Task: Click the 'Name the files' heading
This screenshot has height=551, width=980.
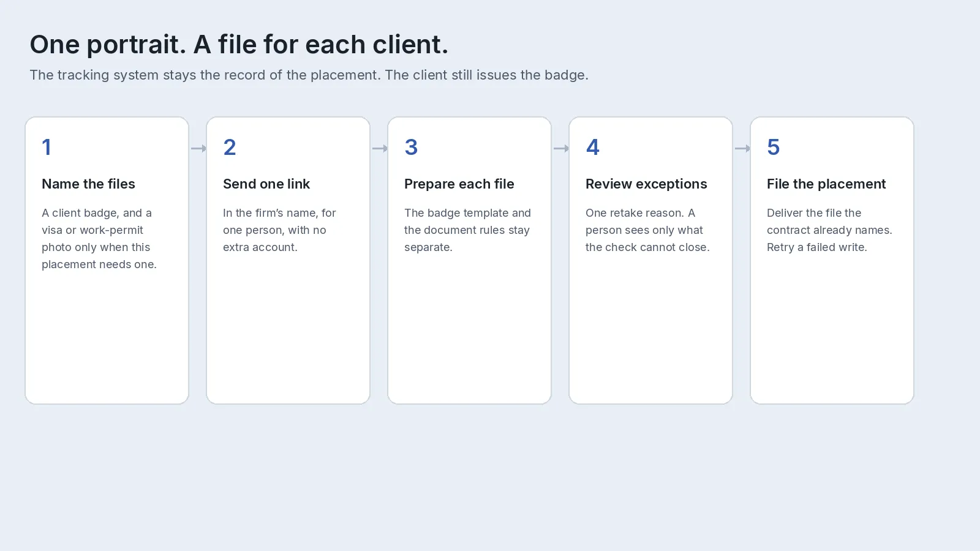Action: click(88, 184)
